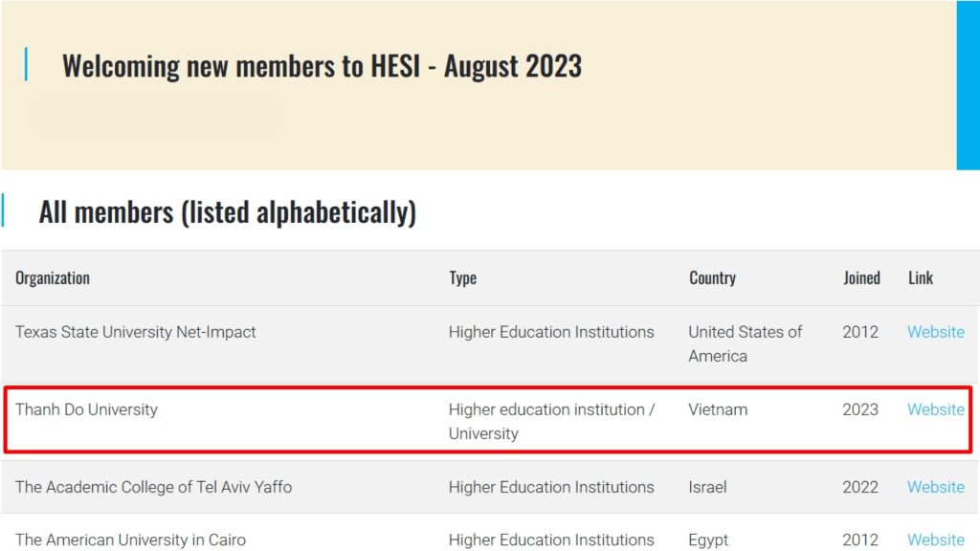Click the 2023 joined year cell

coord(860,409)
